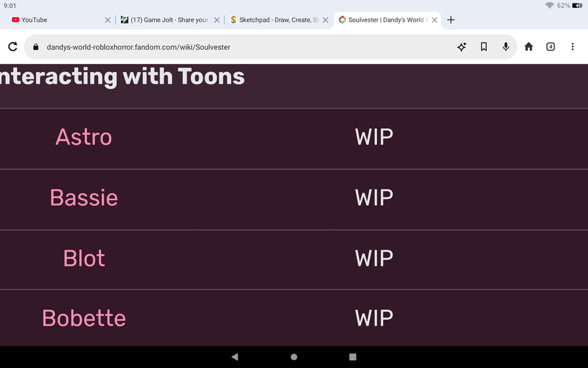Go to the browser home page icon
The image size is (588, 368).
coord(529,47)
